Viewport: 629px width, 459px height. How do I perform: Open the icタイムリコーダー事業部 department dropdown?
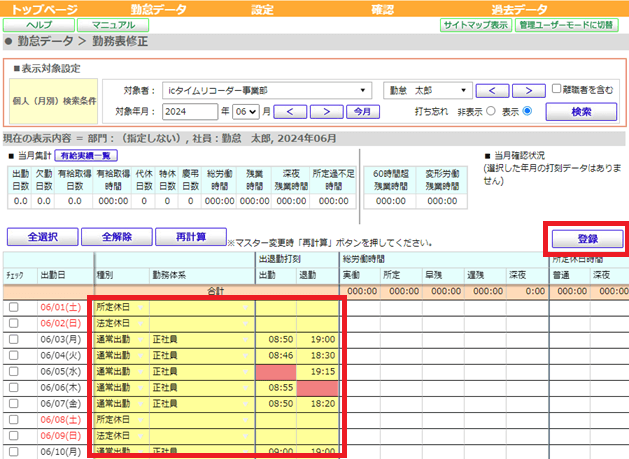coord(267,91)
